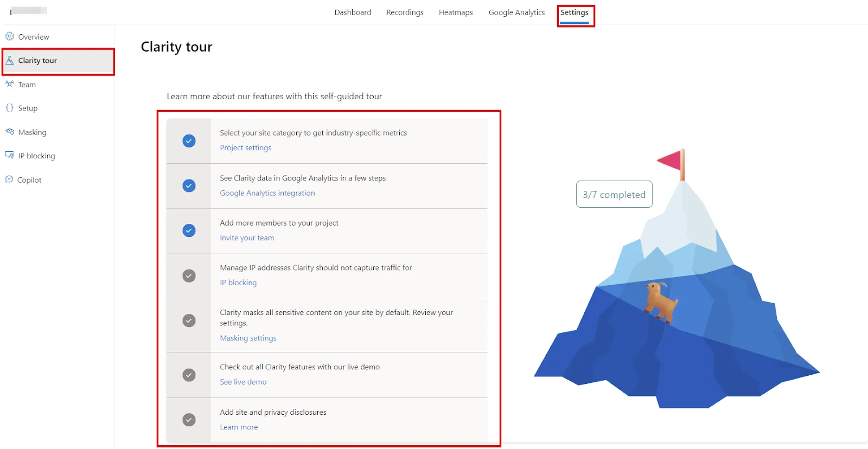The image size is (868, 449).
Task: Open the Heatmaps tab
Action: pos(456,12)
